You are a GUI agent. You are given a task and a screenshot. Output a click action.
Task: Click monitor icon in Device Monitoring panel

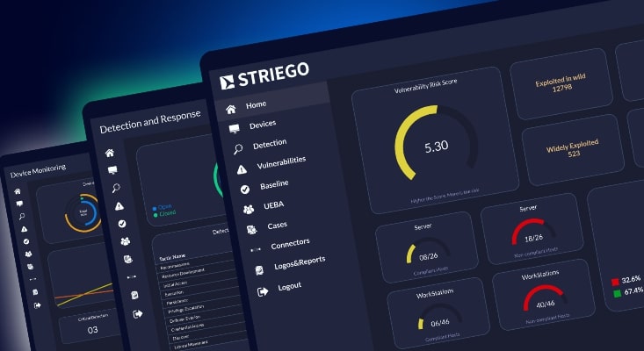(19, 204)
